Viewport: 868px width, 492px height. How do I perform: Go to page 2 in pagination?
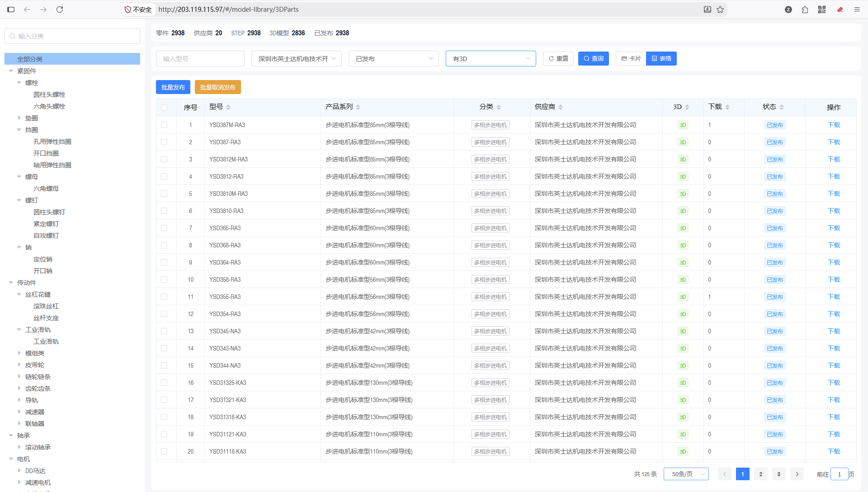(761, 474)
